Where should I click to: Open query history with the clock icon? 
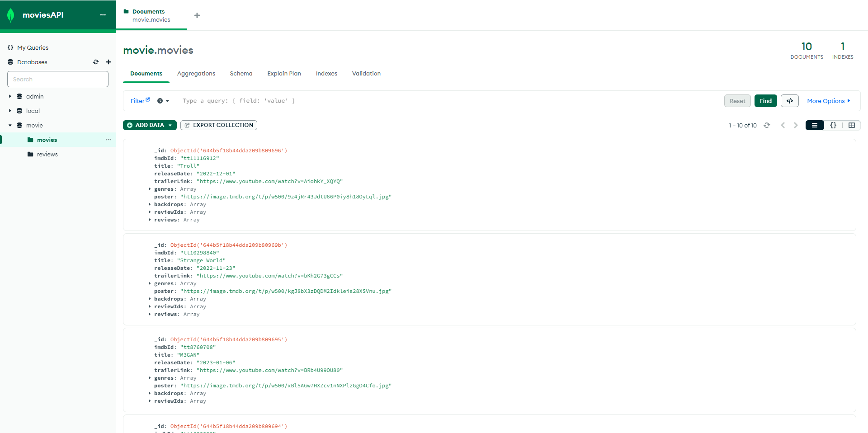[x=160, y=100]
